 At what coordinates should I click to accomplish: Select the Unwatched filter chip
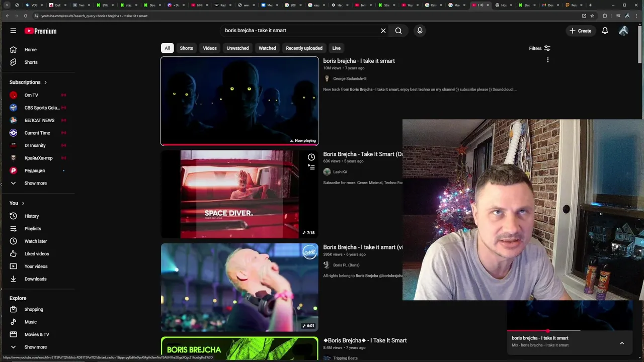(x=237, y=48)
